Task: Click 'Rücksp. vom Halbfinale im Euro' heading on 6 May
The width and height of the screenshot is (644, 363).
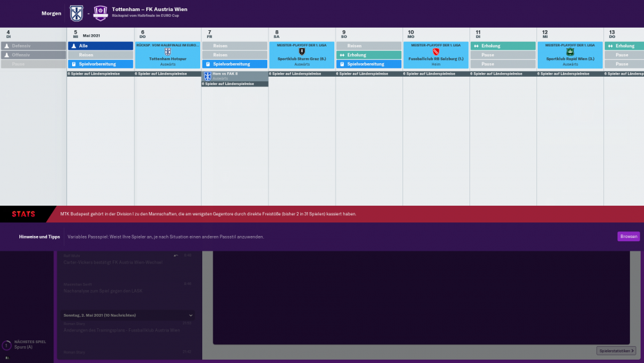Action: (167, 45)
